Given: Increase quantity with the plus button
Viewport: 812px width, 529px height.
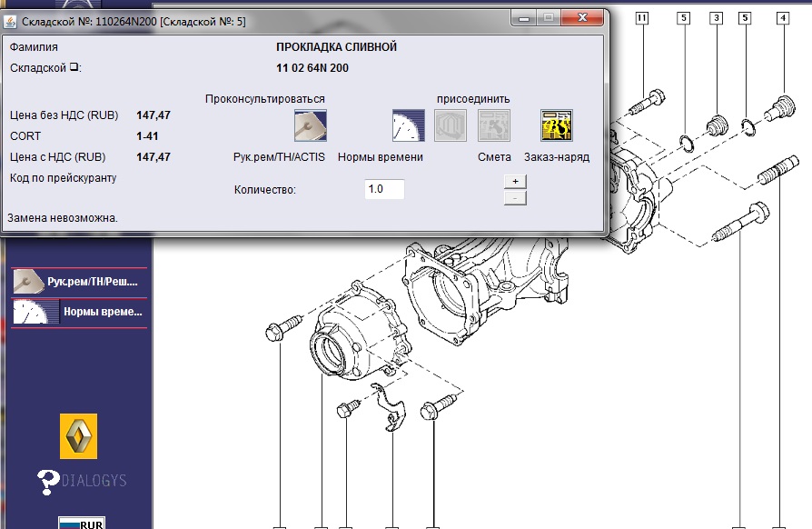Looking at the screenshot, I should click(515, 181).
